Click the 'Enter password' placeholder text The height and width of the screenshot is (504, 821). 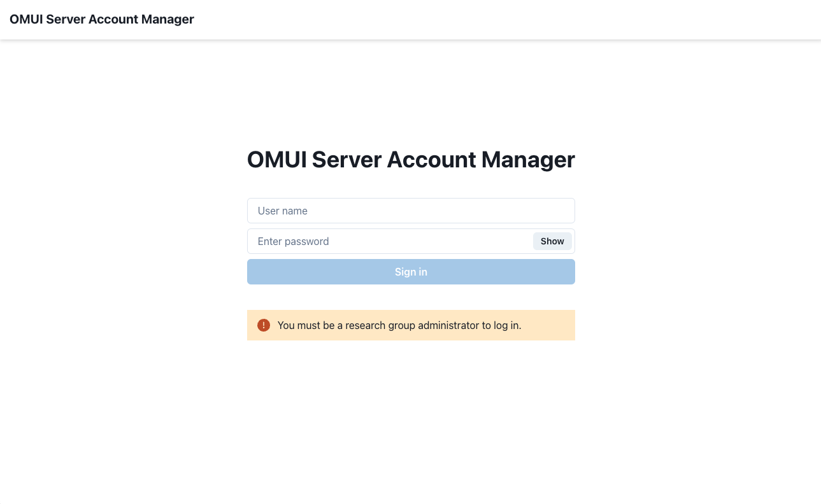(x=293, y=241)
